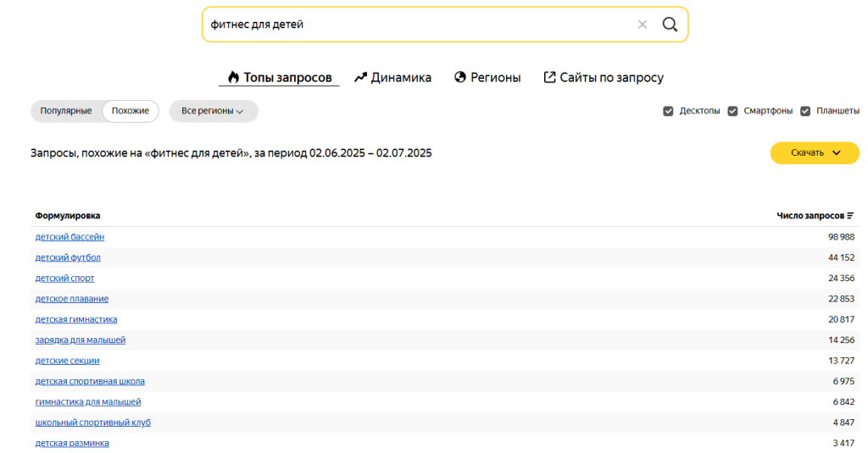This screenshot has height=453, width=868.
Task: Disable the Планшеты checkbox
Action: (x=805, y=111)
